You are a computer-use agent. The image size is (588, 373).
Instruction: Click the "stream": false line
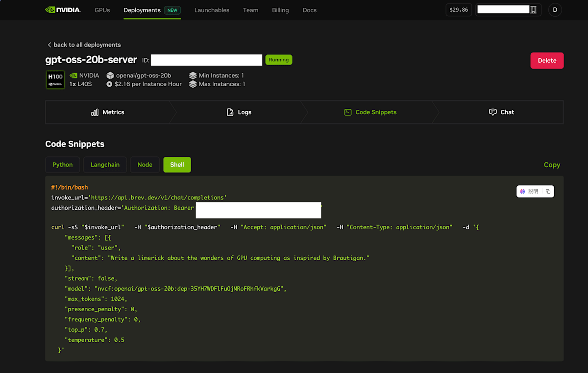coord(91,278)
